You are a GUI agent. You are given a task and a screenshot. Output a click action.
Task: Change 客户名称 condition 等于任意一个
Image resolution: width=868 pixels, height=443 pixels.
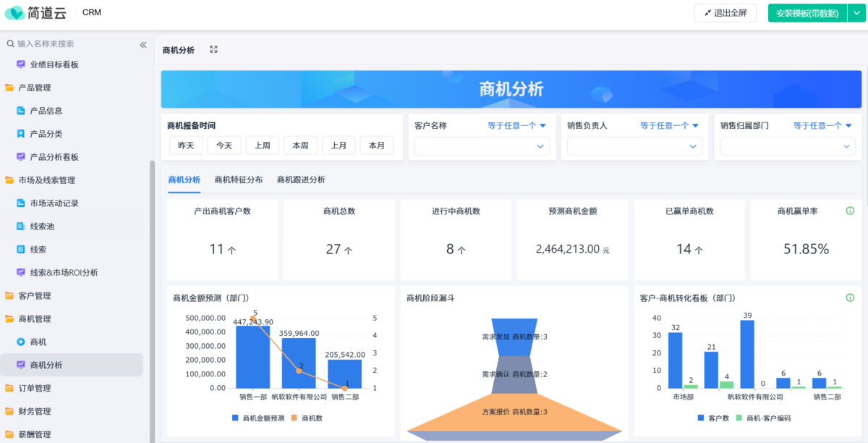point(516,125)
